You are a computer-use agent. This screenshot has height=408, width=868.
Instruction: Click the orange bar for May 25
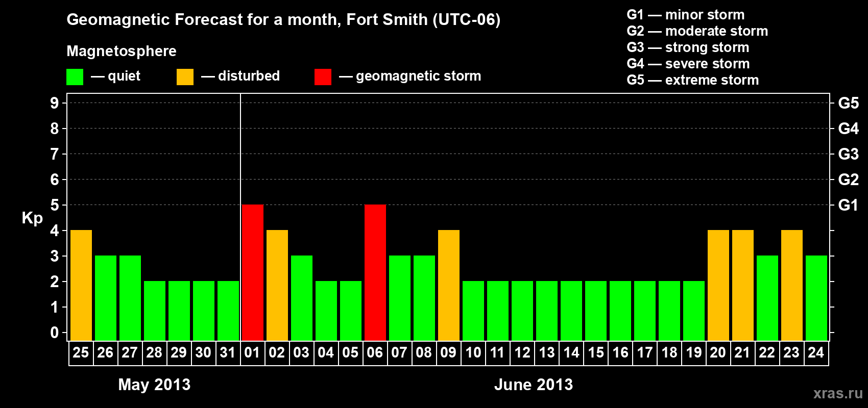click(81, 285)
